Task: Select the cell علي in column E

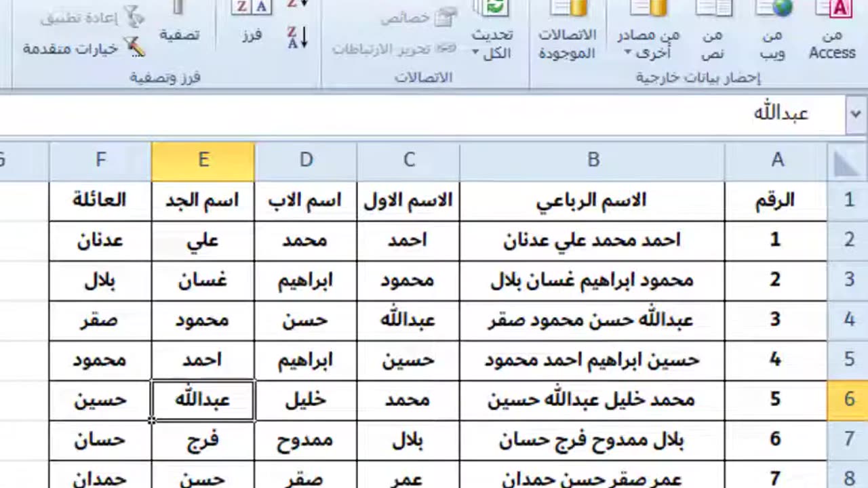Action: point(203,241)
